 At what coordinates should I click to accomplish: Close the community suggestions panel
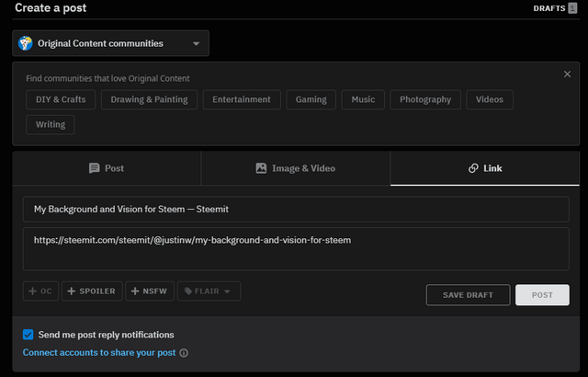tap(567, 74)
